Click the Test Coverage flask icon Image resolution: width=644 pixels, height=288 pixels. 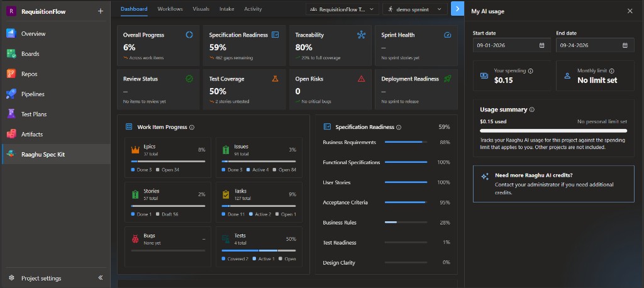pyautogui.click(x=275, y=79)
